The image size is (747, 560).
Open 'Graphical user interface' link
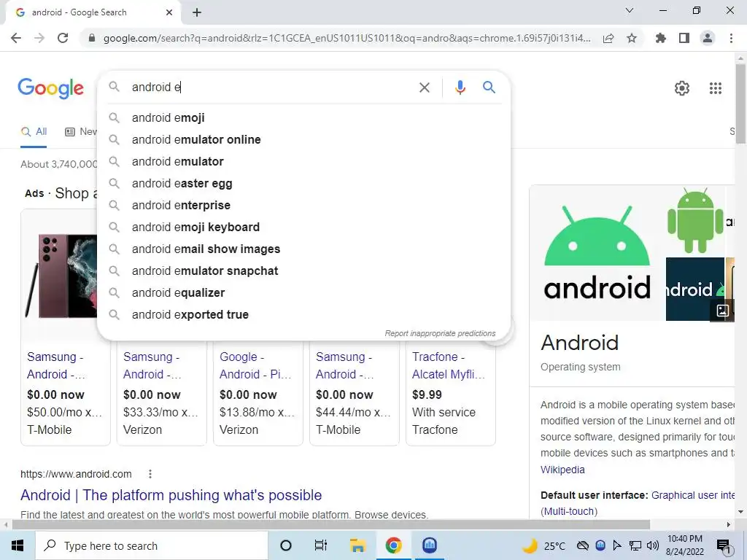click(x=693, y=495)
